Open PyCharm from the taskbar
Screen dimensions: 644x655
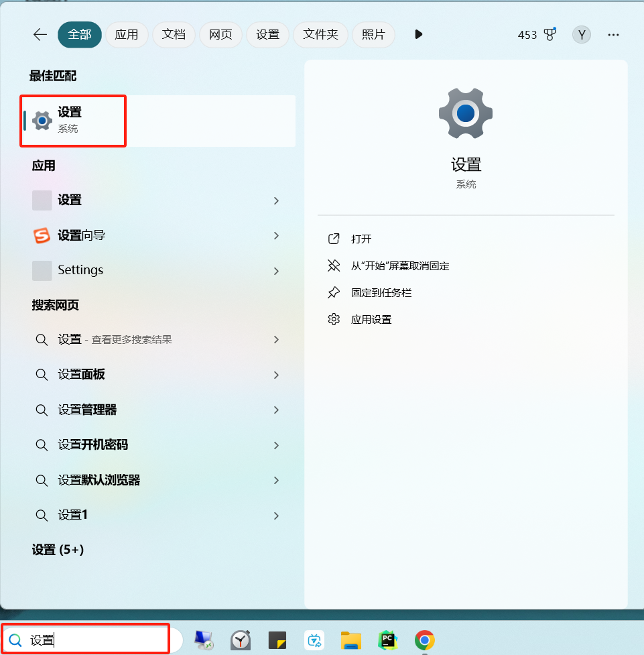coord(387,640)
